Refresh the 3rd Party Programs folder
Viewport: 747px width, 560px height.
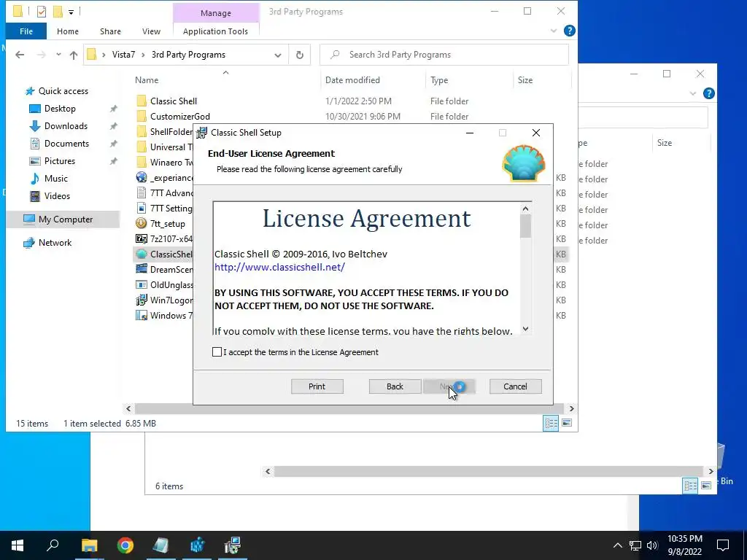tap(300, 55)
